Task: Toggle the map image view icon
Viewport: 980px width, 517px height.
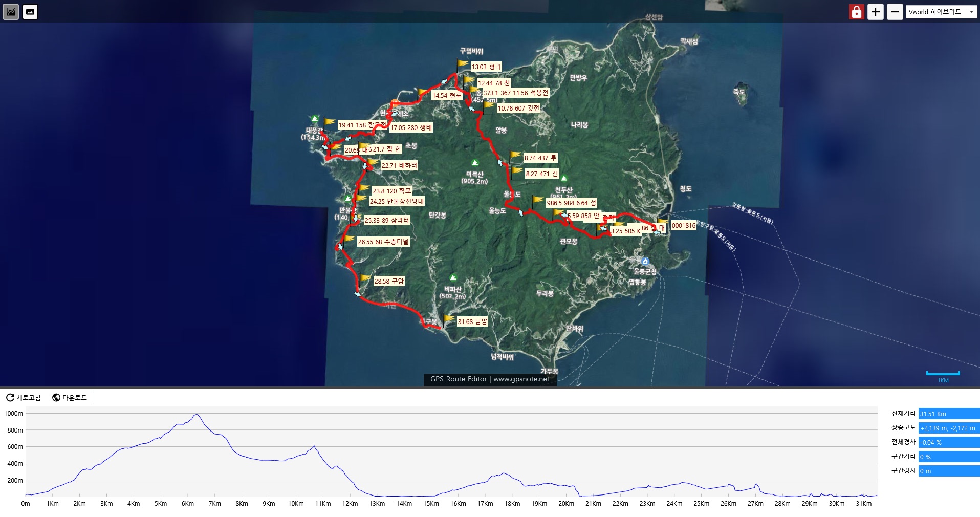Action: [x=30, y=11]
